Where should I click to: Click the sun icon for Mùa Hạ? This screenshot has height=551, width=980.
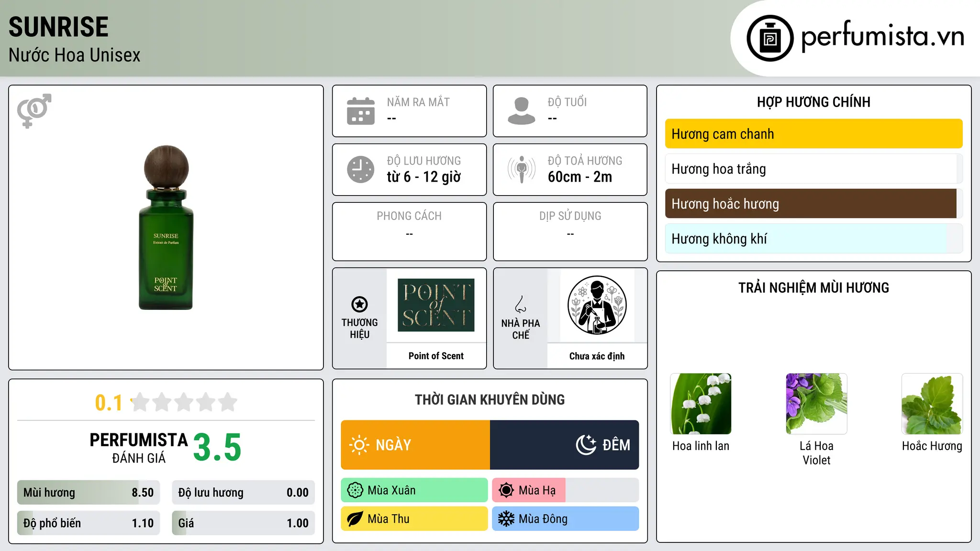coord(506,490)
